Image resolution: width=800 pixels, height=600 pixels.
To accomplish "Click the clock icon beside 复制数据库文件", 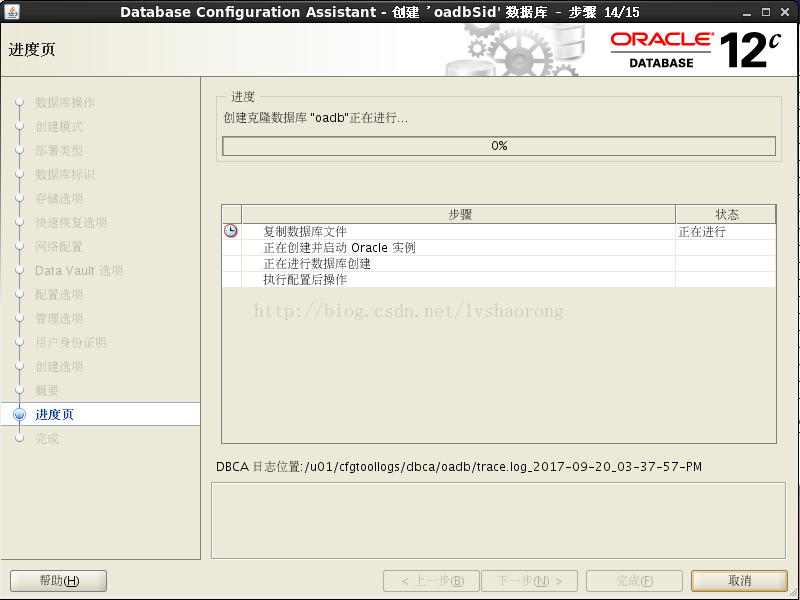I will coord(231,231).
